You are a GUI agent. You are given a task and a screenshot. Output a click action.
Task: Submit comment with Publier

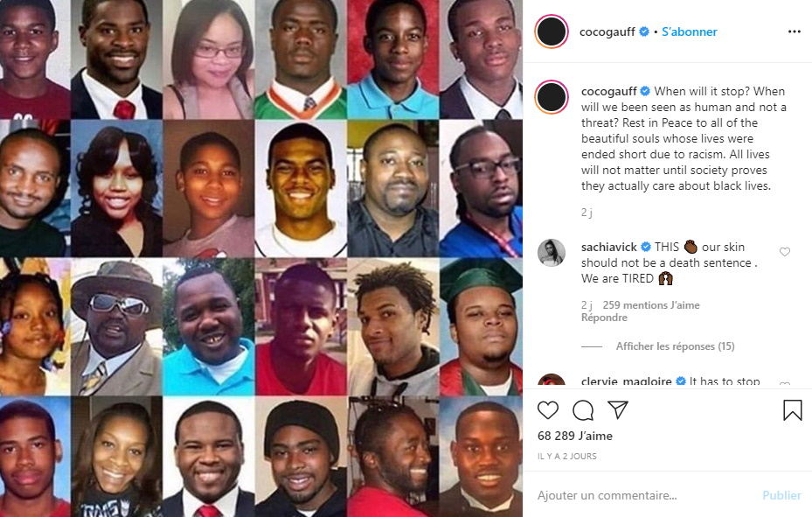781,495
